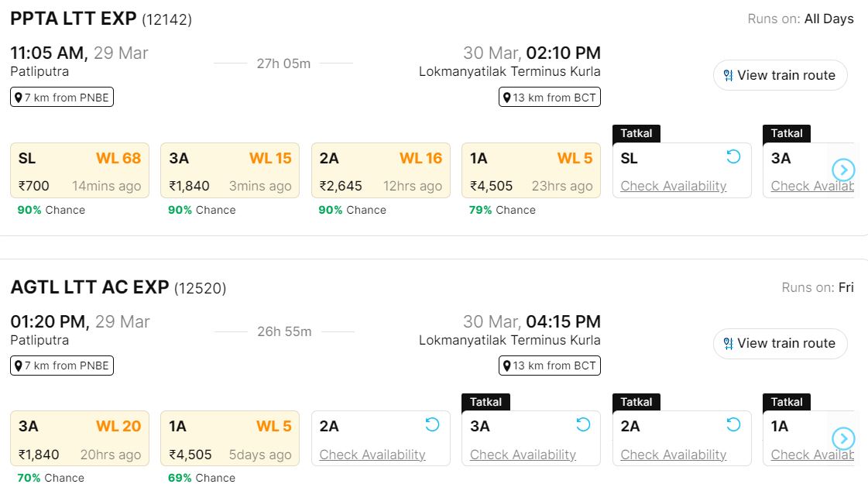Refresh 2A availability for AGTL LTT AC EXP
This screenshot has width=868, height=484.
[432, 425]
